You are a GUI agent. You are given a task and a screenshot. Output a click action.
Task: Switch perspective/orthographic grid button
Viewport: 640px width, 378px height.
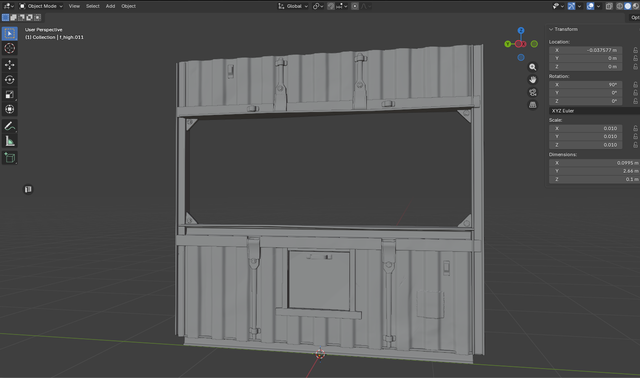[533, 105]
